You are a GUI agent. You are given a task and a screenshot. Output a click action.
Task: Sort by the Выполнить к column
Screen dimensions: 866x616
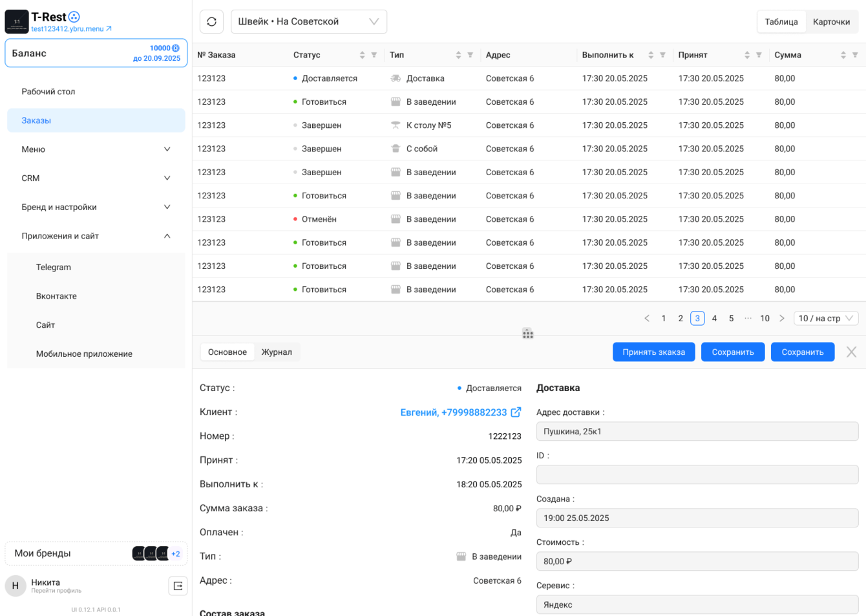(651, 55)
